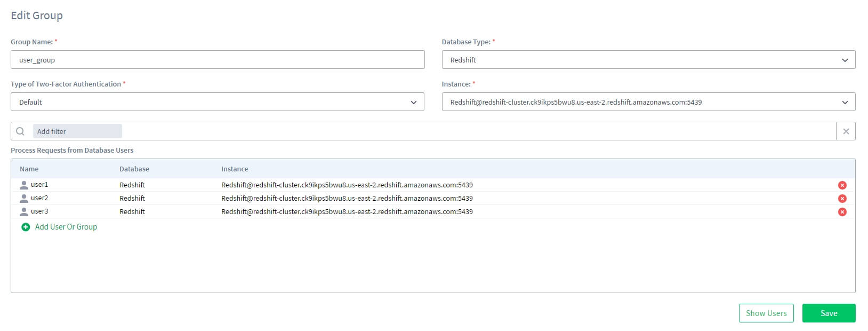This screenshot has height=331, width=868.
Task: Click the Add User Or Group link
Action: click(66, 227)
